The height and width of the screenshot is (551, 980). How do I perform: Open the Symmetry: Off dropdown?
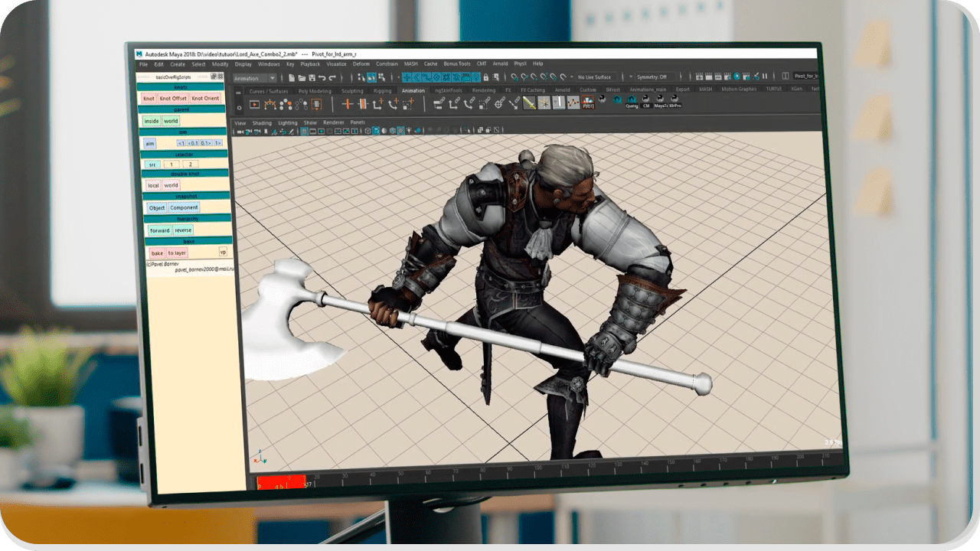point(655,77)
